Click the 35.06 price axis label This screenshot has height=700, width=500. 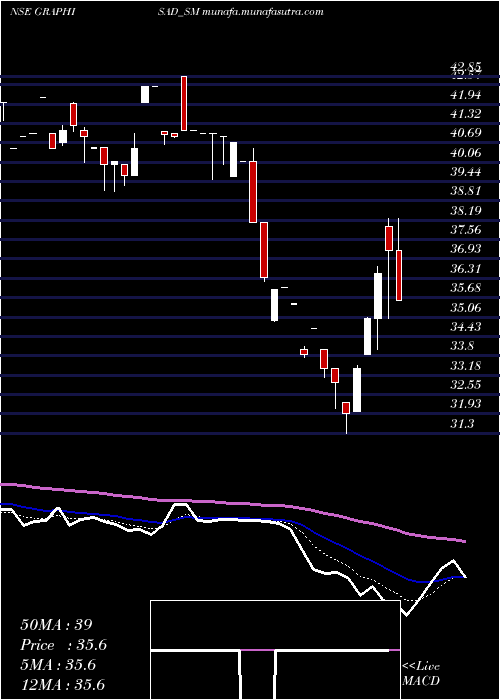(466, 307)
